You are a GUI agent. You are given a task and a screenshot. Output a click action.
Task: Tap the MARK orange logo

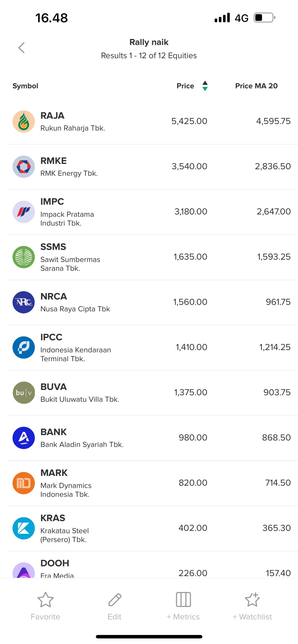[x=23, y=483]
